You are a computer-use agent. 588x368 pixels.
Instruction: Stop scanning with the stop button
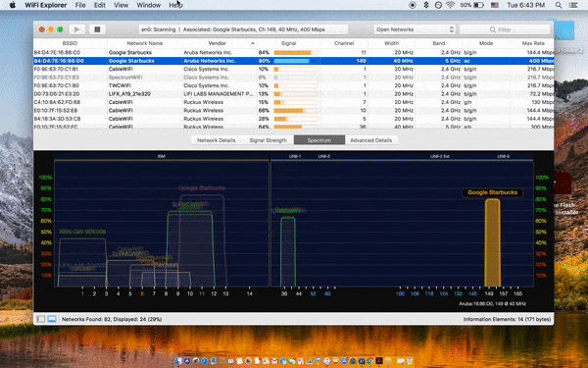(97, 29)
